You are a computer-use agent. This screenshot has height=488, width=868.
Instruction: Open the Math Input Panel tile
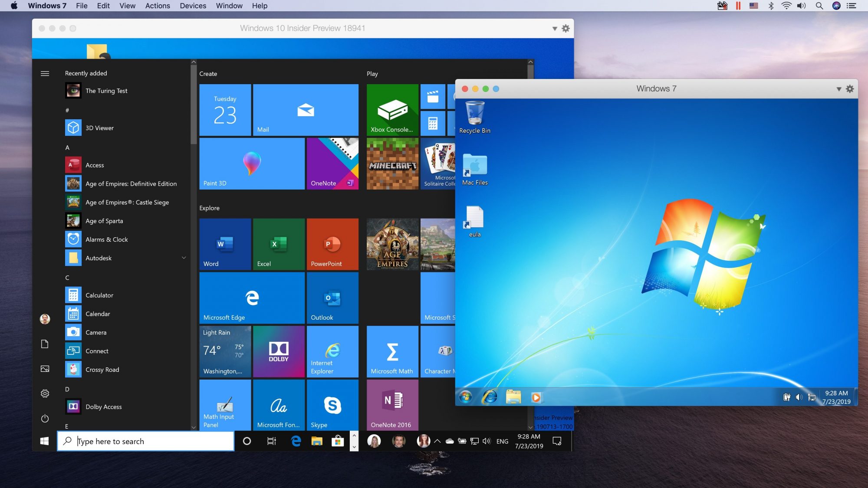(x=225, y=405)
